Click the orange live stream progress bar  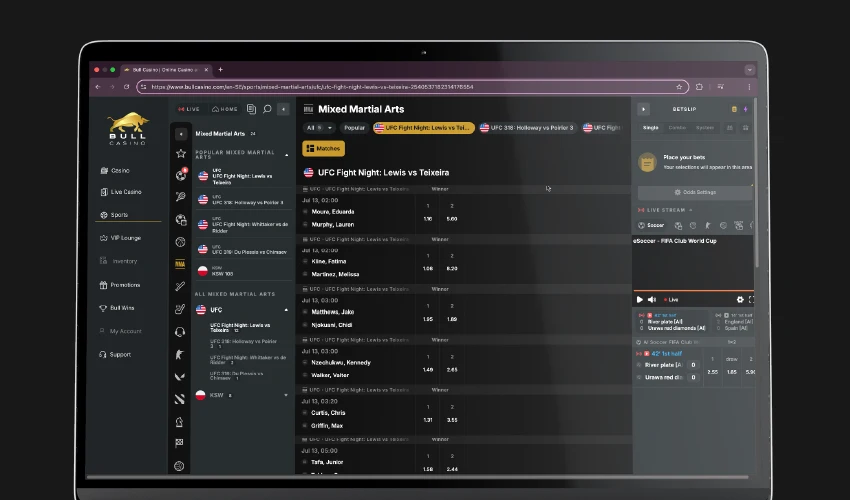[x=693, y=291]
